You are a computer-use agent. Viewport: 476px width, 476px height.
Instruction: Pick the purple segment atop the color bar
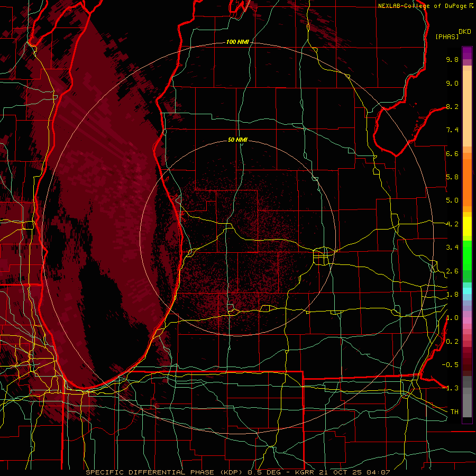(467, 53)
